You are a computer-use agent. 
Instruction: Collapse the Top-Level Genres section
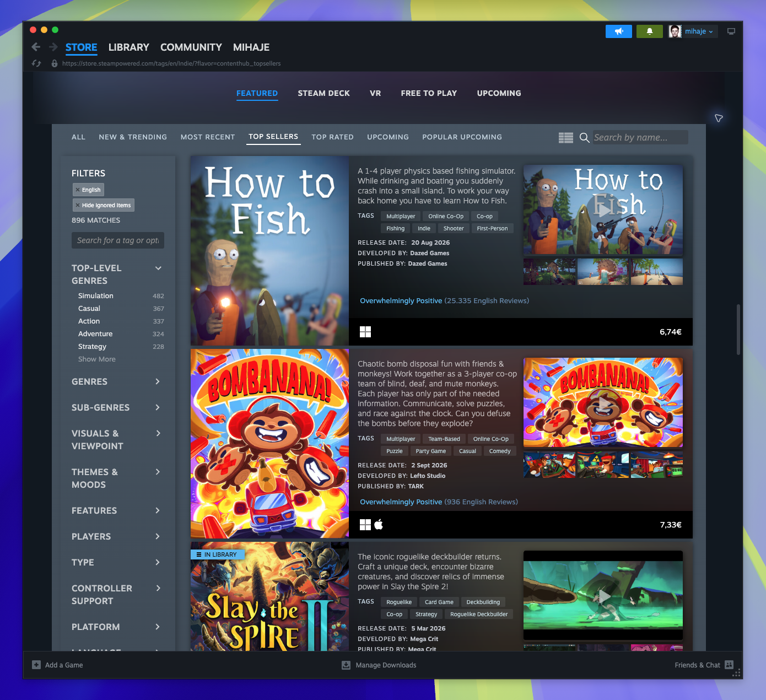point(158,268)
